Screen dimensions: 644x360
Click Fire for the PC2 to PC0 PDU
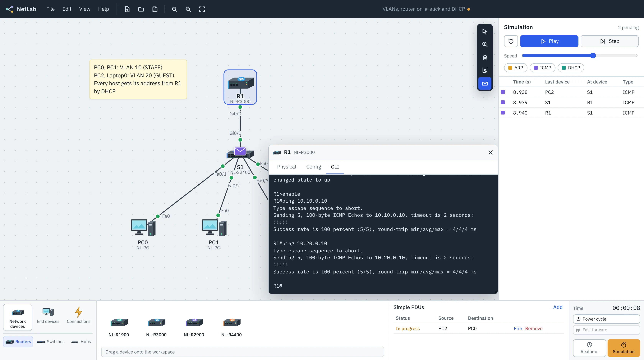518,329
